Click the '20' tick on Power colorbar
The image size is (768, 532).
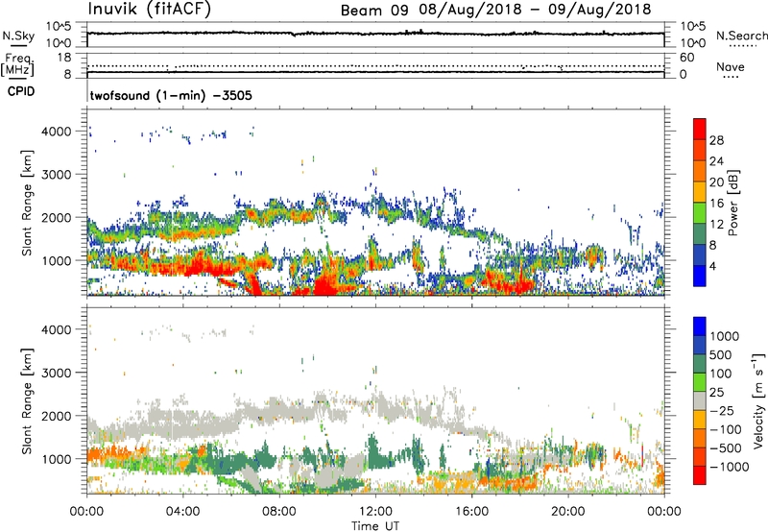pos(716,182)
